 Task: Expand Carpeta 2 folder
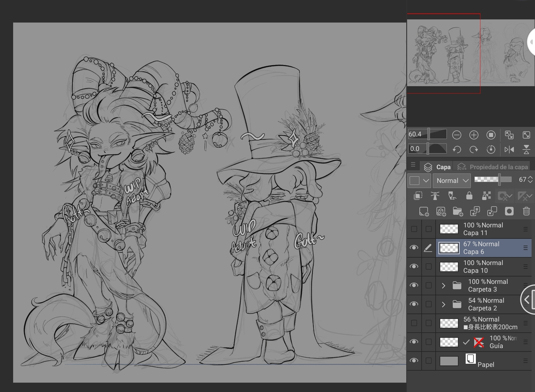[443, 304]
